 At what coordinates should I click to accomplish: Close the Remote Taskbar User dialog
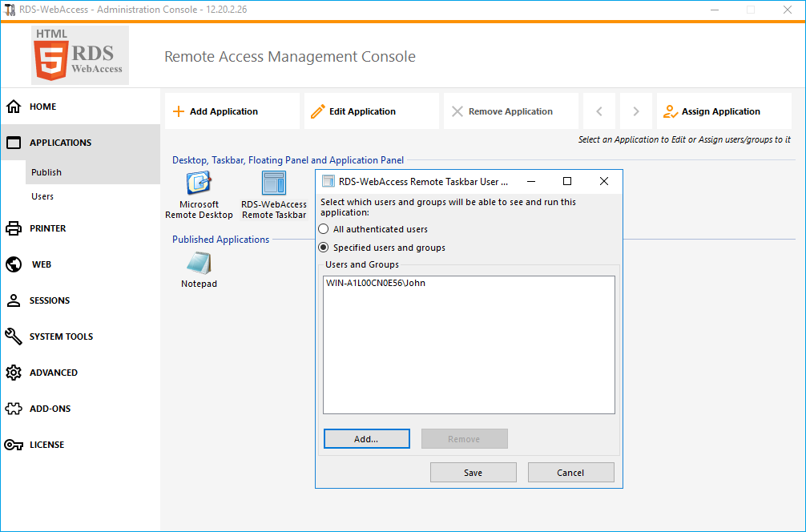604,181
